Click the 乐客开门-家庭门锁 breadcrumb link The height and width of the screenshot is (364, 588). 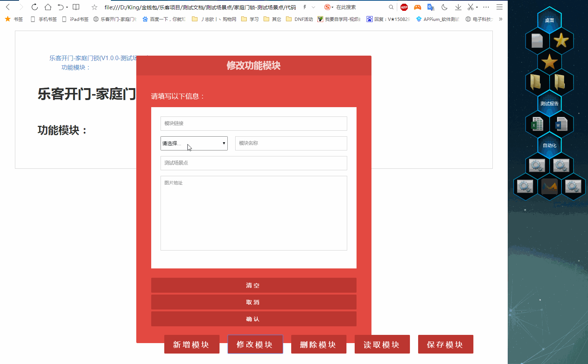[x=93, y=58]
